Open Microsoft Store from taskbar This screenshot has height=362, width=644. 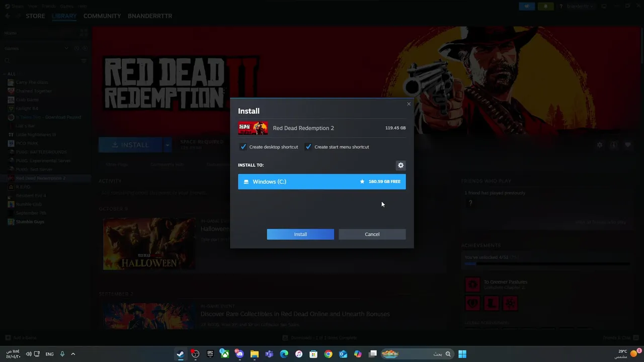[313, 354]
